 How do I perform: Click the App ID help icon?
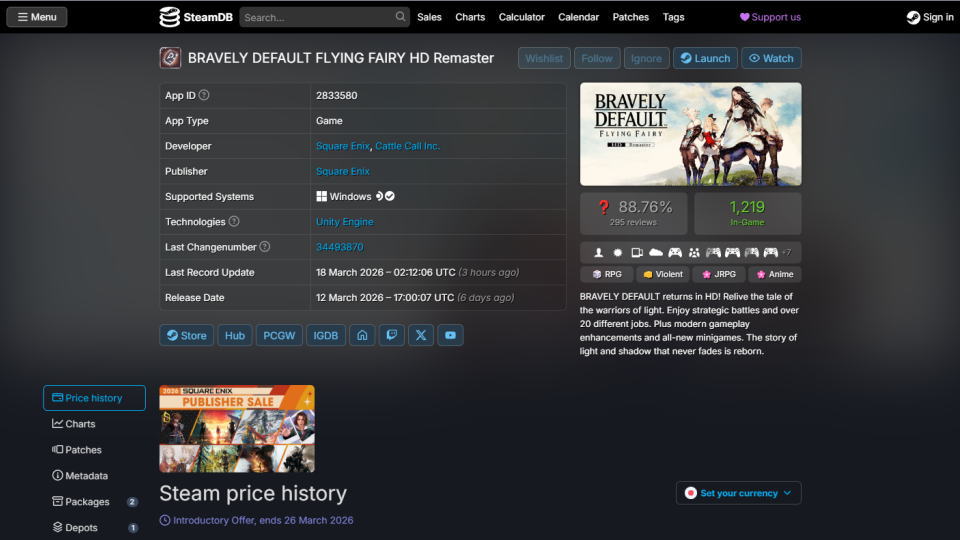204,95
